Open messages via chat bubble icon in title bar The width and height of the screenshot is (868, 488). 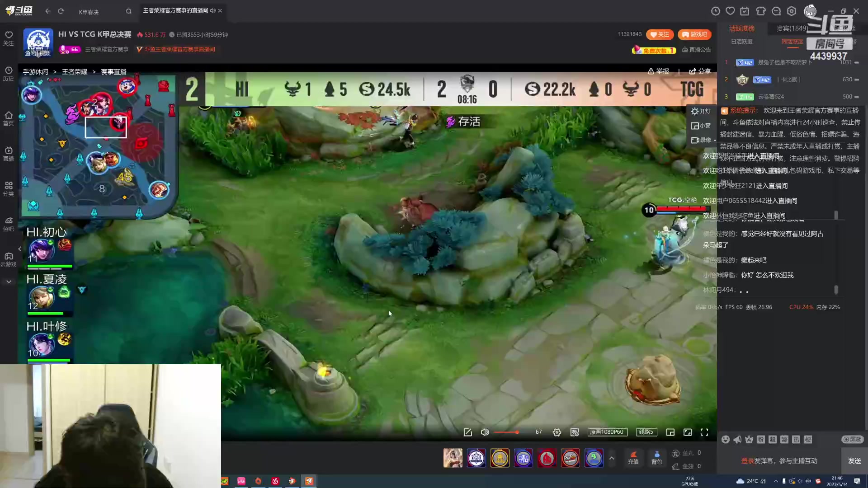click(776, 11)
